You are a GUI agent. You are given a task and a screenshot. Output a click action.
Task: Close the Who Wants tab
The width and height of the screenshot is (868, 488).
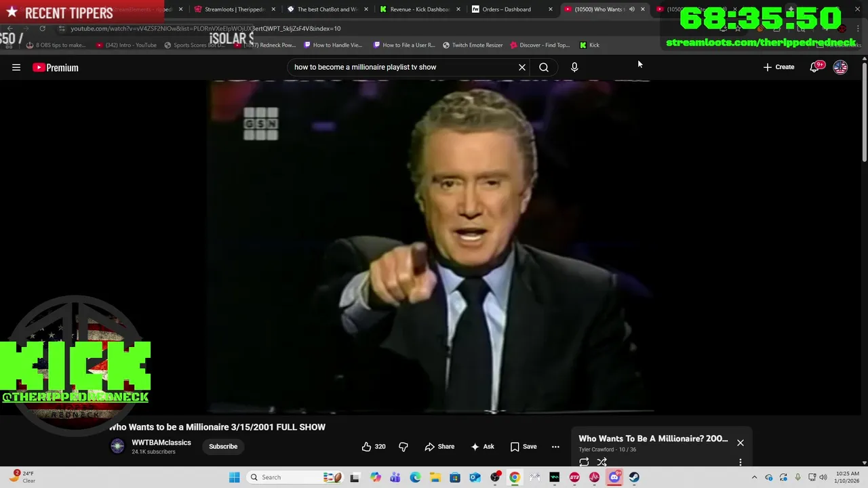click(x=643, y=9)
